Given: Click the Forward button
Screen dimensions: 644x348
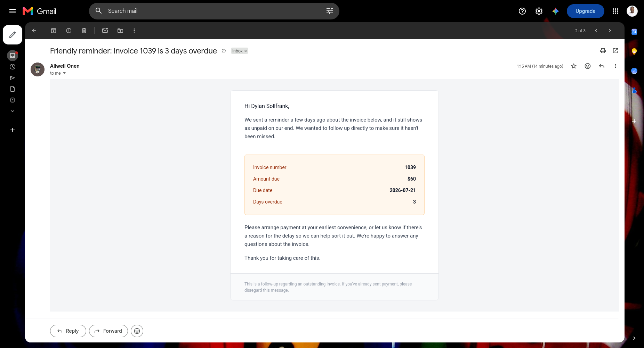Looking at the screenshot, I should click(x=108, y=331).
